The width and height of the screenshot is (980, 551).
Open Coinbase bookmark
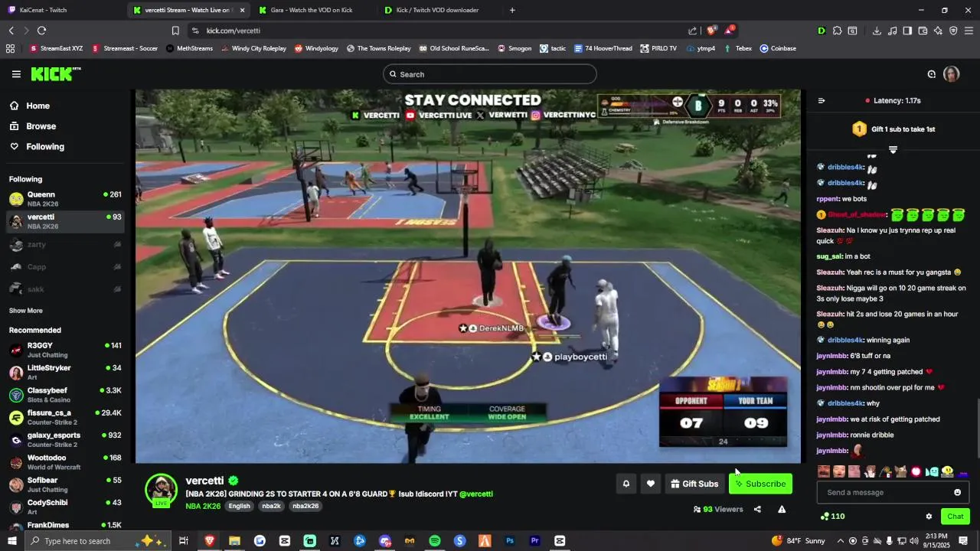point(778,48)
